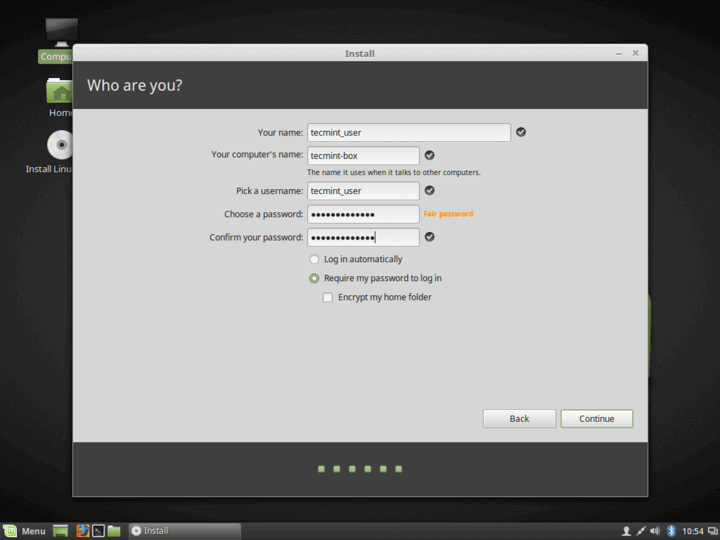Click the Show Desktop panel icon
This screenshot has height=540, width=720.
(60, 531)
